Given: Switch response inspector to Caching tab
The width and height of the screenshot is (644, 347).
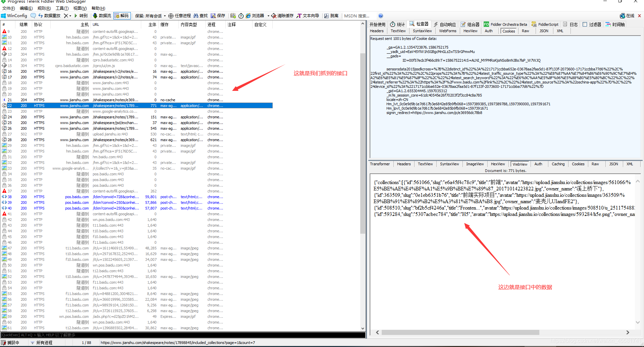Looking at the screenshot, I should click(558, 164).
